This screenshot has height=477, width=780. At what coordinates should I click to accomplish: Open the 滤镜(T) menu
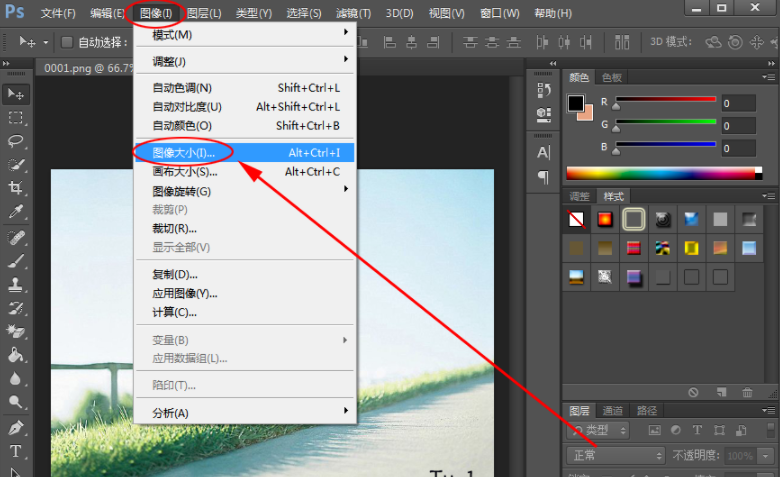coord(353,13)
